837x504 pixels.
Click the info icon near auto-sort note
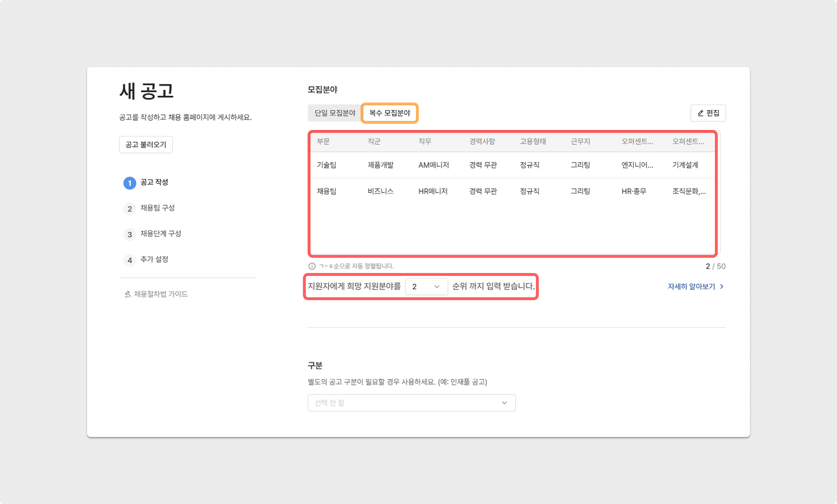312,266
